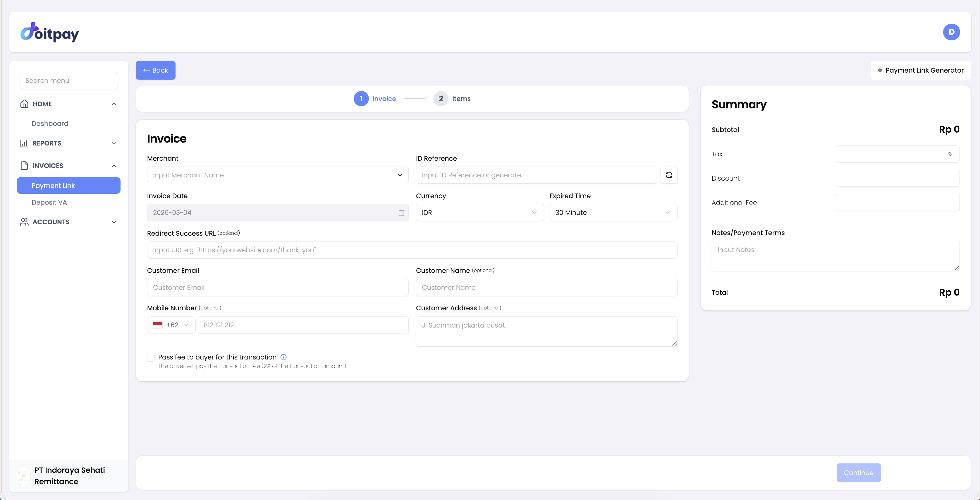
Task: Open the user avatar D menu
Action: pos(951,32)
